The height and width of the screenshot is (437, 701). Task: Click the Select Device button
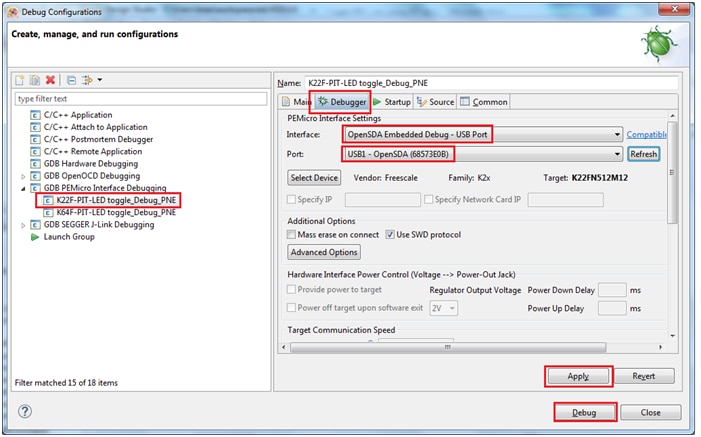pyautogui.click(x=314, y=178)
